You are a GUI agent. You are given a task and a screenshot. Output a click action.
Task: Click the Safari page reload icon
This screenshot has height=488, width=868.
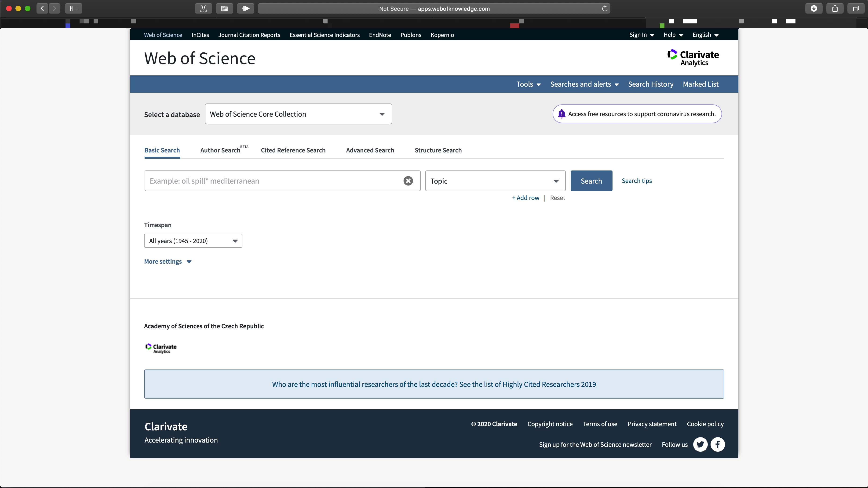pos(605,8)
